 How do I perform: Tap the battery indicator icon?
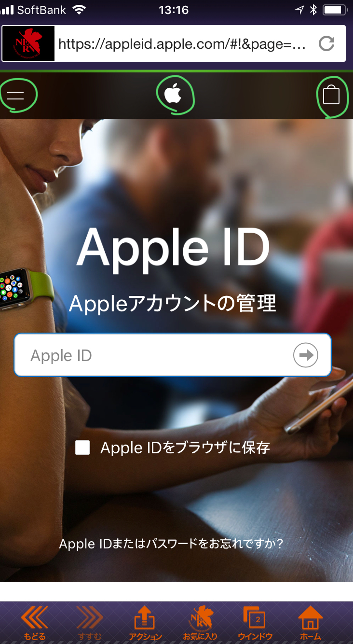pos(335,10)
